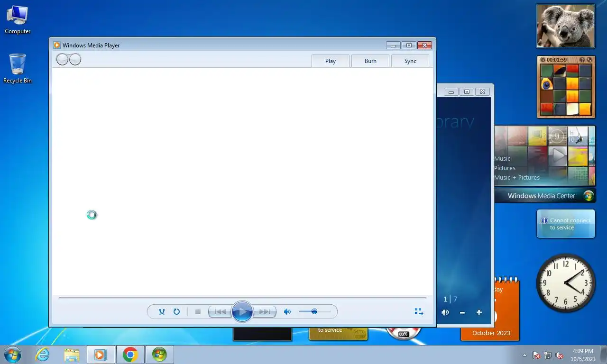Shuffle the picture puzzle tiles icon

coord(589,60)
